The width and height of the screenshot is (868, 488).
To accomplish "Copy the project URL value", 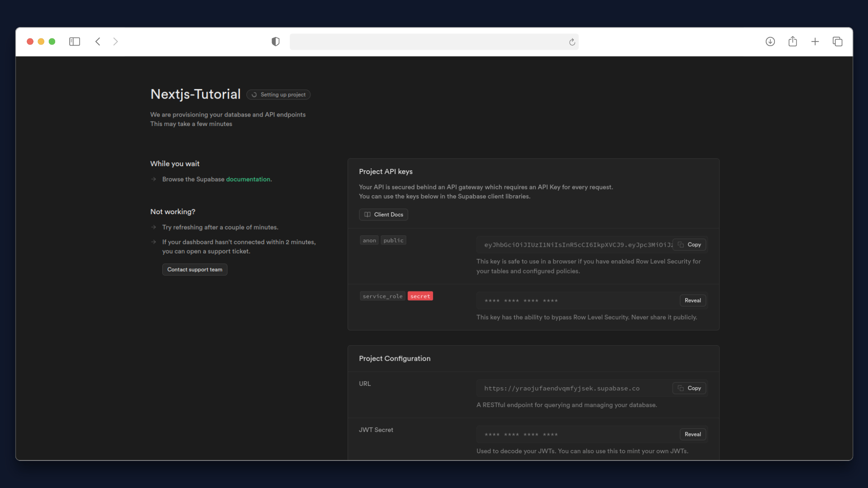I will point(689,388).
